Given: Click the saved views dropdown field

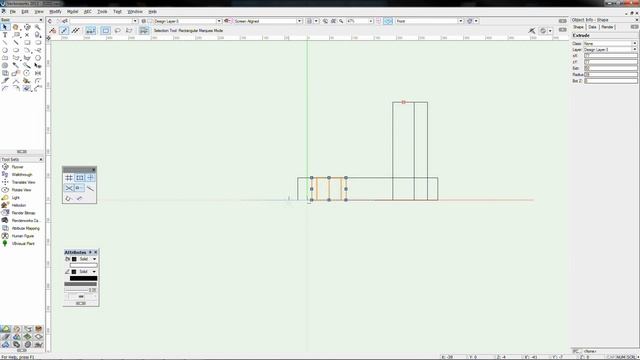Looking at the screenshot, I should click(x=104, y=21).
